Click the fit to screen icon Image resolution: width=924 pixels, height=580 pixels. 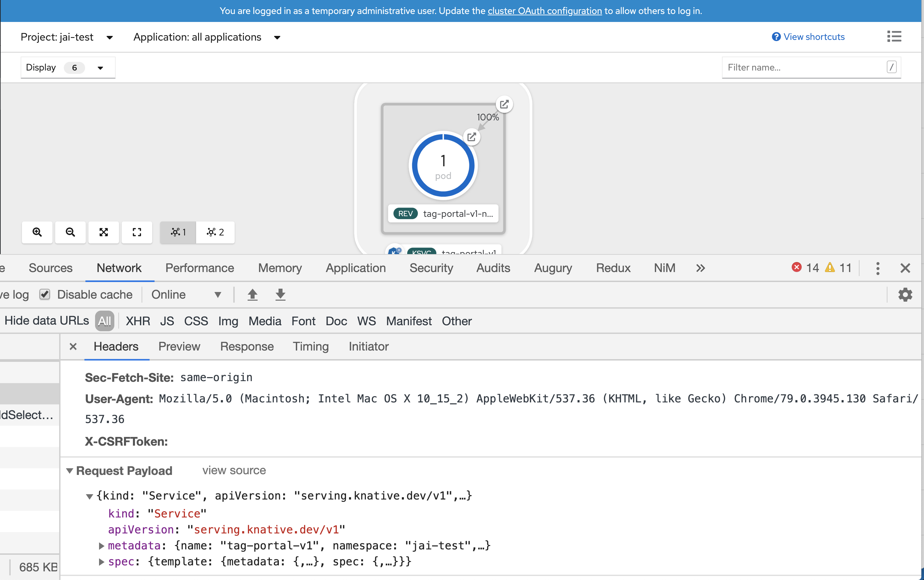click(x=103, y=232)
